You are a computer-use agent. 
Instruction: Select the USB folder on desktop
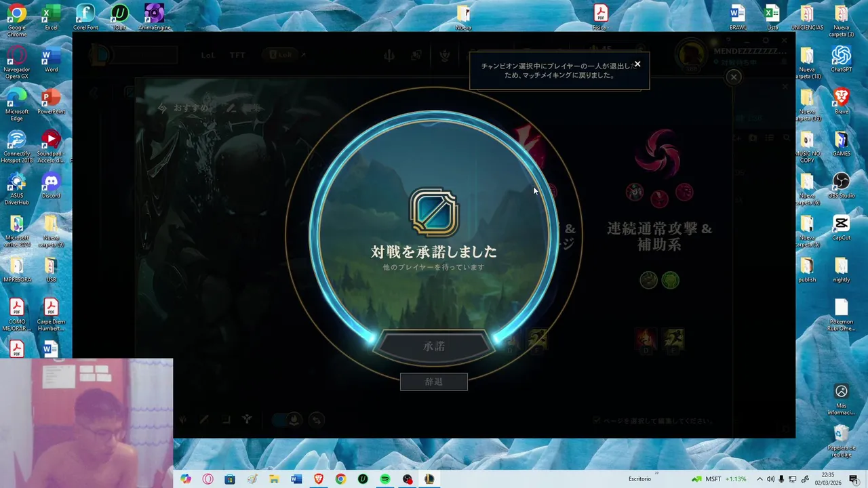(x=51, y=269)
